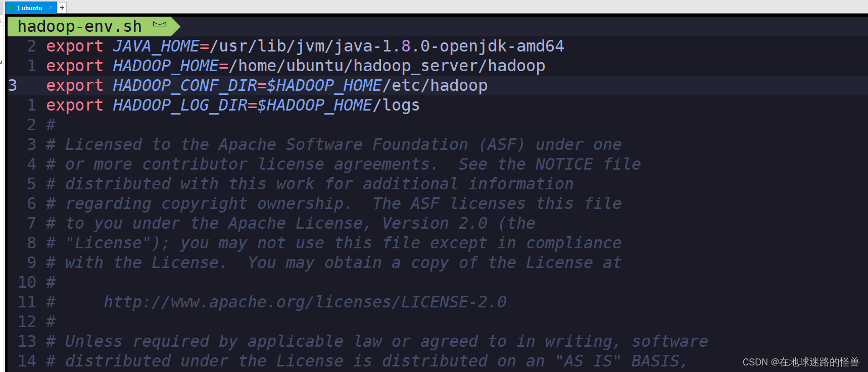The height and width of the screenshot is (372, 868).
Task: Click the buffer icon next to hadoop-env.sh
Action: tap(160, 24)
